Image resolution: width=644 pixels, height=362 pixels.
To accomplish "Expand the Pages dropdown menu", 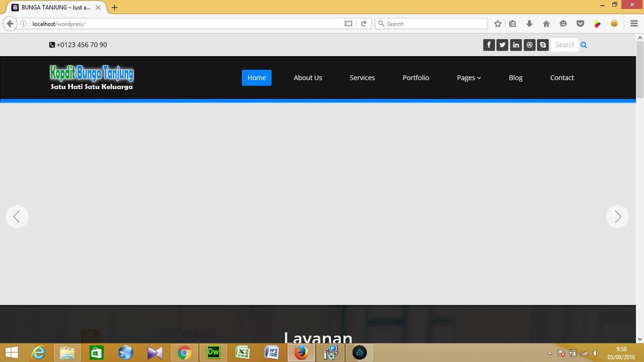I will (x=468, y=77).
